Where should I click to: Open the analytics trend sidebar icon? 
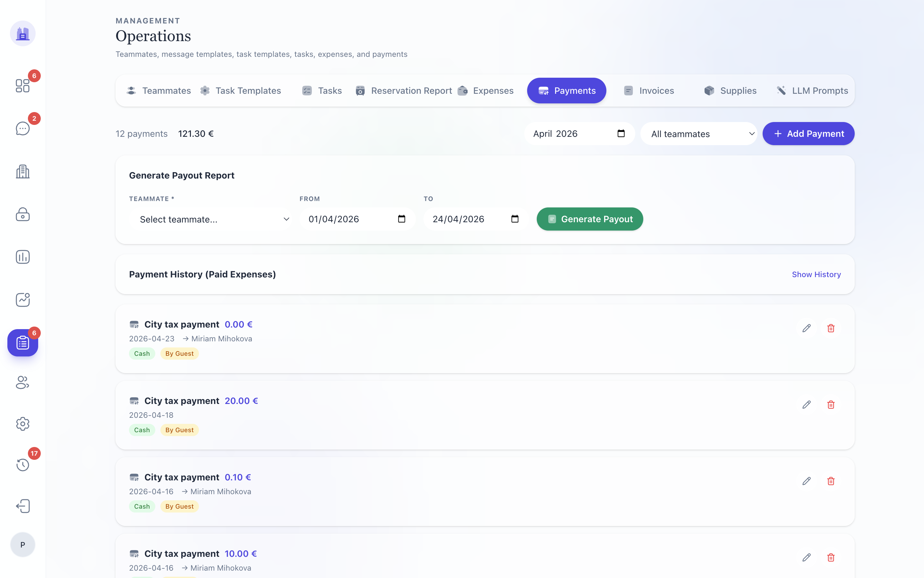22,300
